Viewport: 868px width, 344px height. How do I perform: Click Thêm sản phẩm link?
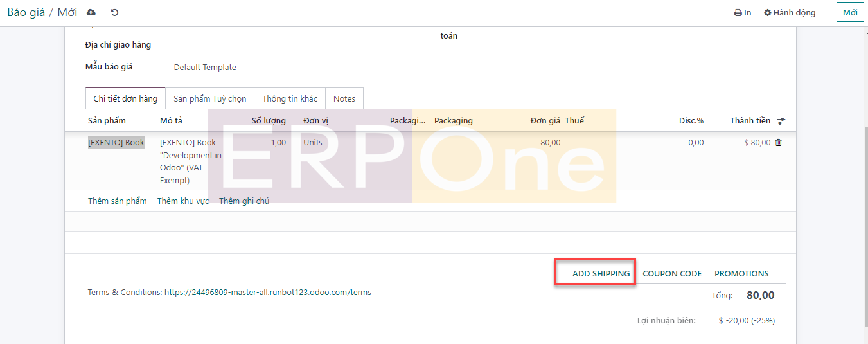(x=118, y=201)
